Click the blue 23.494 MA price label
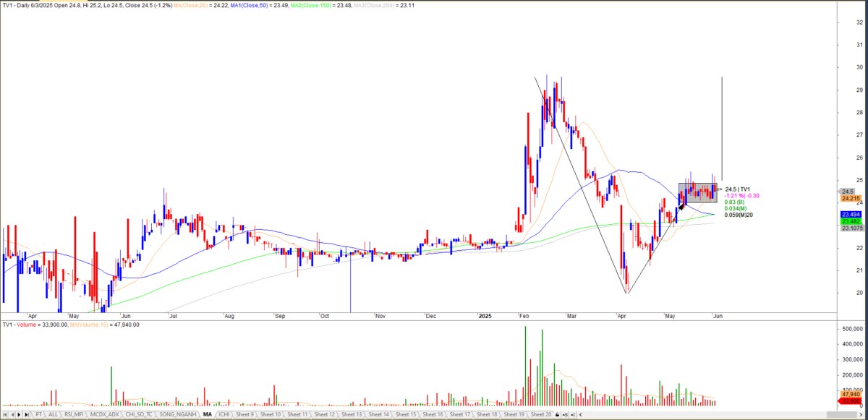 tap(849, 215)
